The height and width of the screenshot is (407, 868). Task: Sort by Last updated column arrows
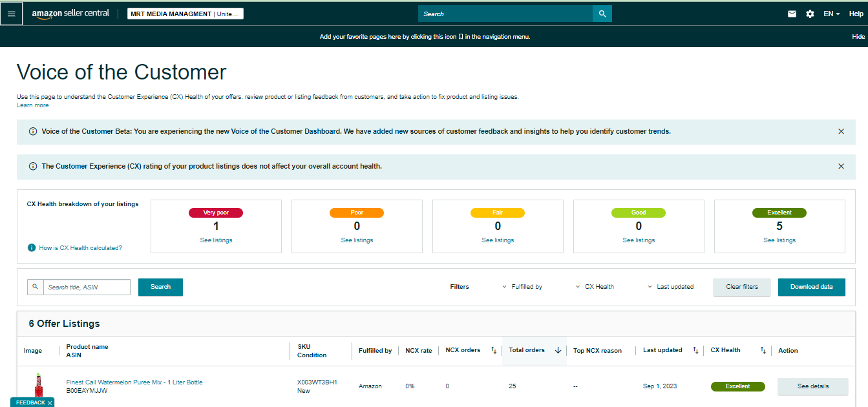coord(695,350)
